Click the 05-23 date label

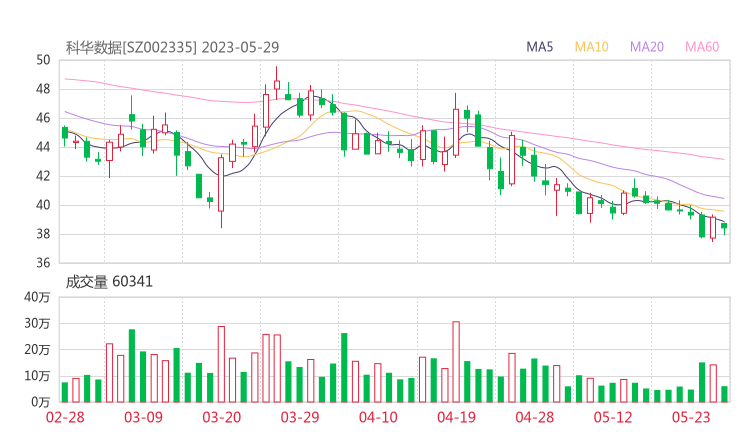coord(691,417)
